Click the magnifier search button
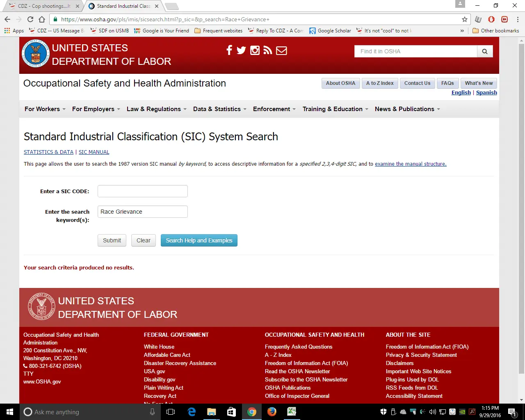The height and width of the screenshot is (420, 525). coord(485,51)
